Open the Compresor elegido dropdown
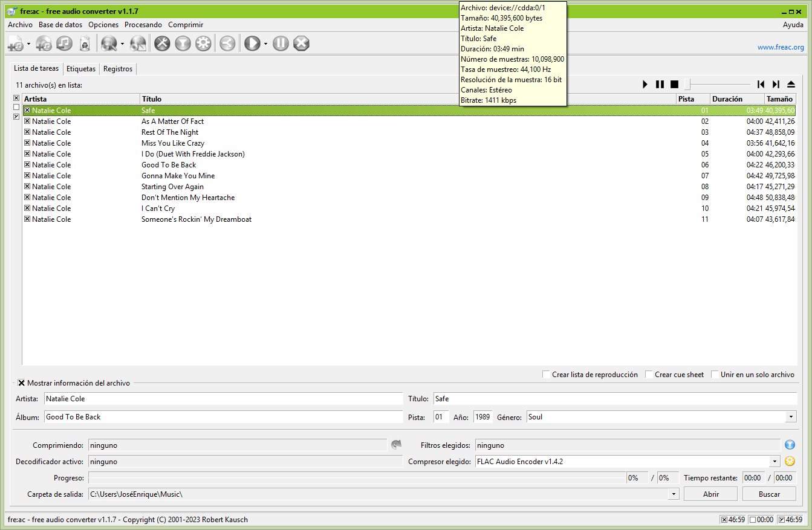The image size is (812, 530). coord(775,462)
